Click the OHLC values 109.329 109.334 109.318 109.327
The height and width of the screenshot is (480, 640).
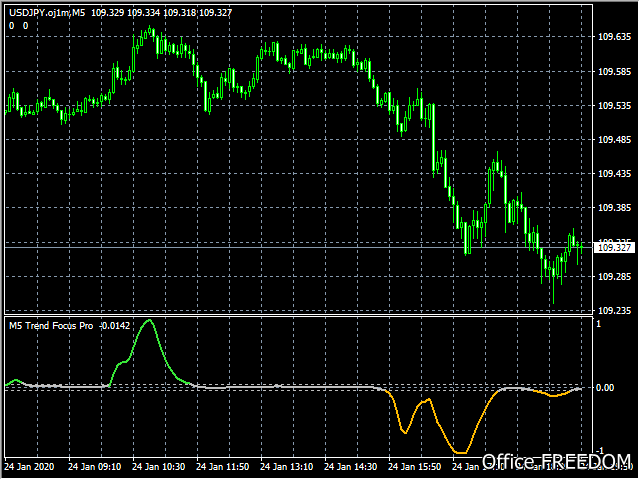(x=161, y=13)
